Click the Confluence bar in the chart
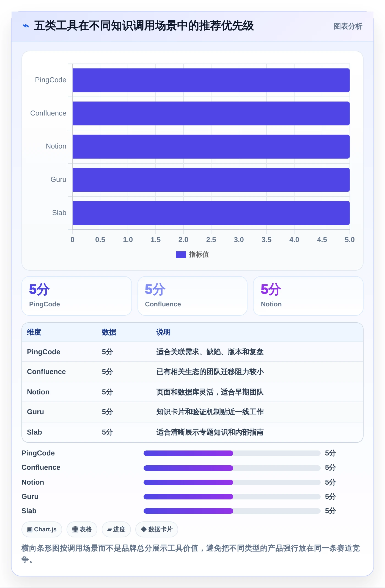Image resolution: width=385 pixels, height=588 pixels. [x=211, y=113]
